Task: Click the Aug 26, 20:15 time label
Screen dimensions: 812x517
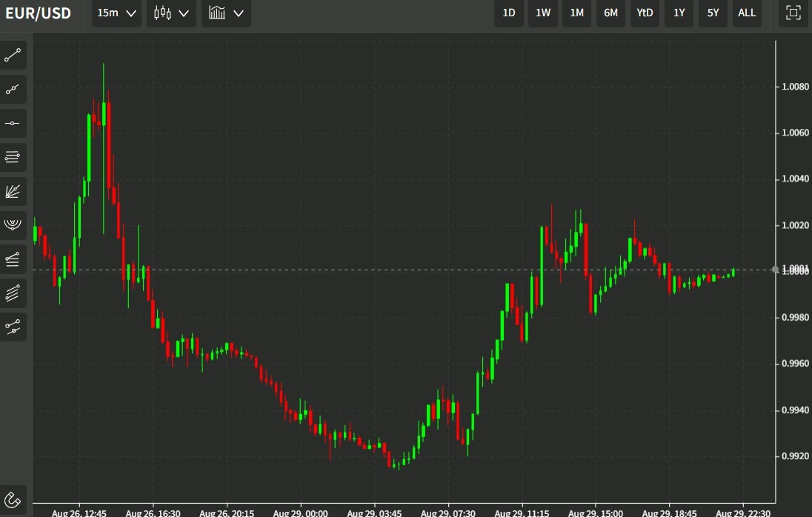Action: tap(227, 513)
